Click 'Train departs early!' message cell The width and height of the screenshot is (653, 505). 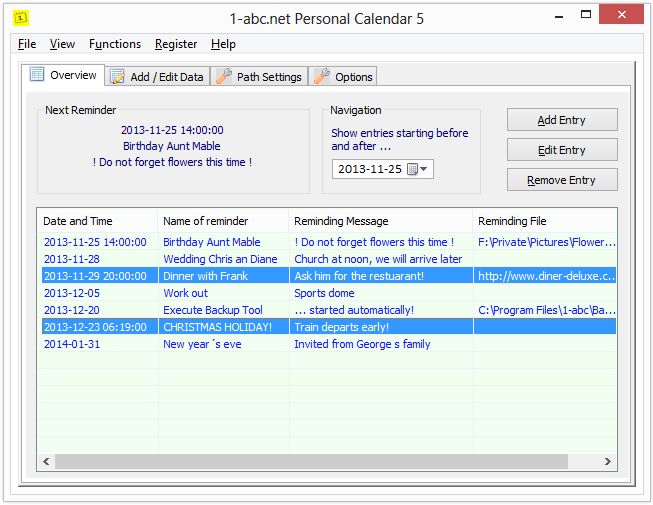point(341,327)
